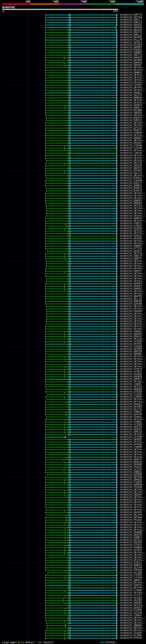Open hit UniRef100_A9PL20
The height and width of the screenshot is (644, 146).
pos(131,35)
